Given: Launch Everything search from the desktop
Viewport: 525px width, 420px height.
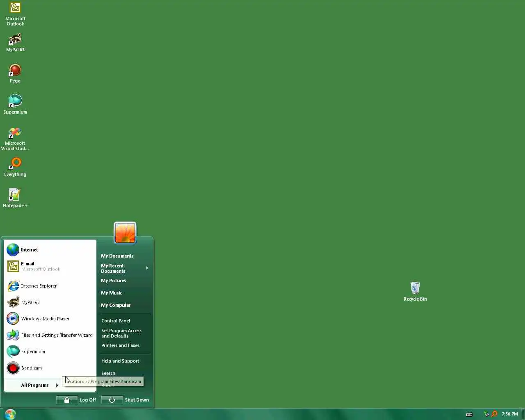Looking at the screenshot, I should pos(15,167).
